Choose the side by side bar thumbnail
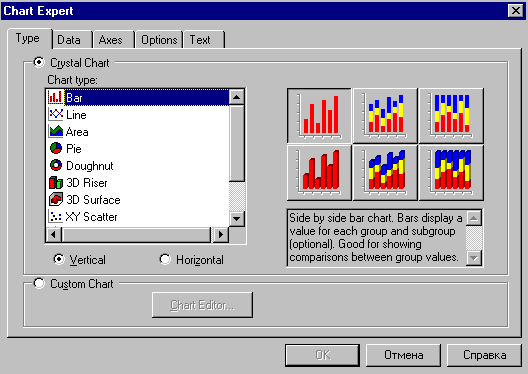 tap(319, 116)
